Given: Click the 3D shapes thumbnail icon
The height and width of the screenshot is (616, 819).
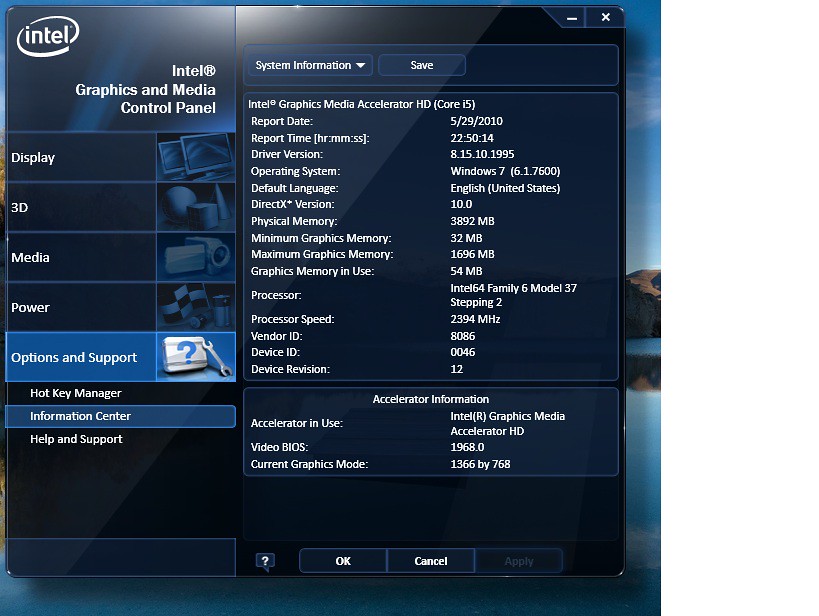Looking at the screenshot, I should click(x=196, y=207).
